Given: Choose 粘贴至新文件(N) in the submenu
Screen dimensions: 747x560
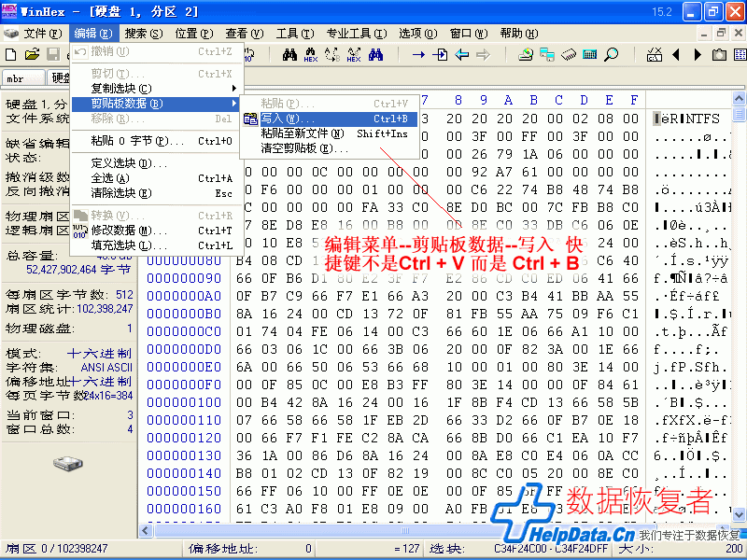Looking at the screenshot, I should (x=330, y=133).
